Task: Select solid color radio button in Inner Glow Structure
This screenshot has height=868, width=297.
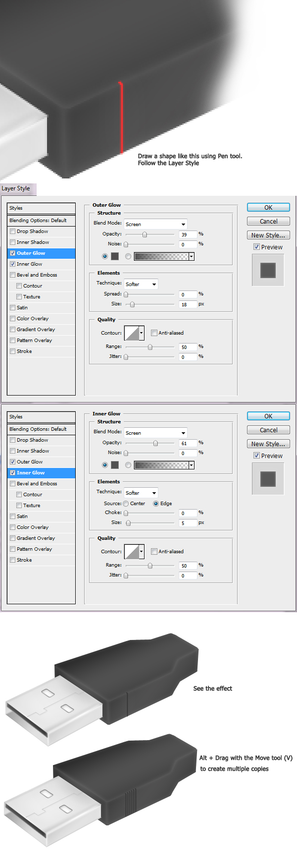Action: click(x=104, y=465)
